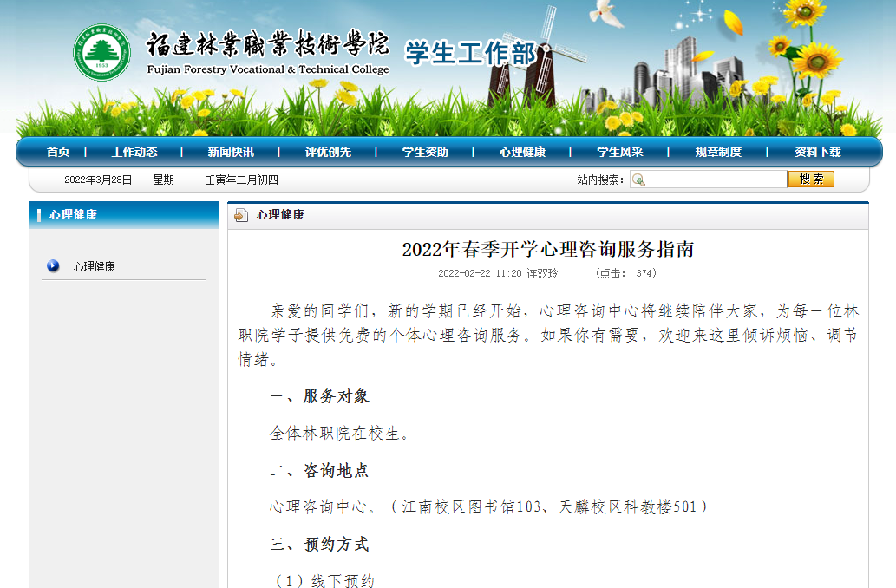Click the white dove in banner
The width and height of the screenshot is (896, 588).
[x=605, y=13]
